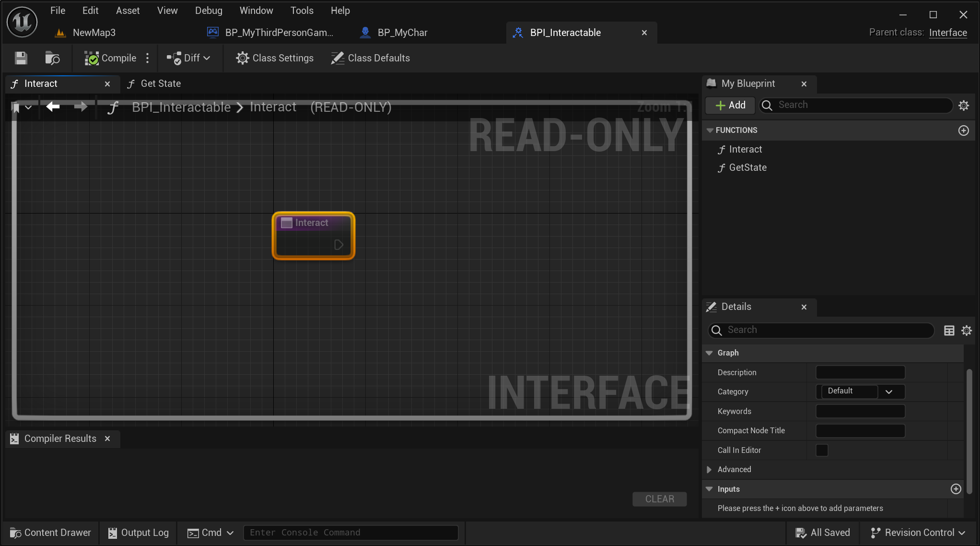Click BPI_Interactable in the graph breadcrumb

pyautogui.click(x=181, y=107)
